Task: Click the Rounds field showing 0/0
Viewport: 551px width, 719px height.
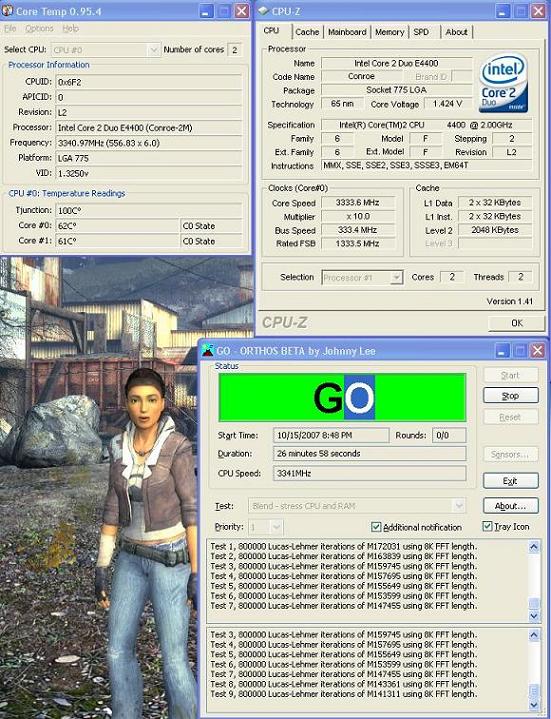Action: click(x=449, y=435)
